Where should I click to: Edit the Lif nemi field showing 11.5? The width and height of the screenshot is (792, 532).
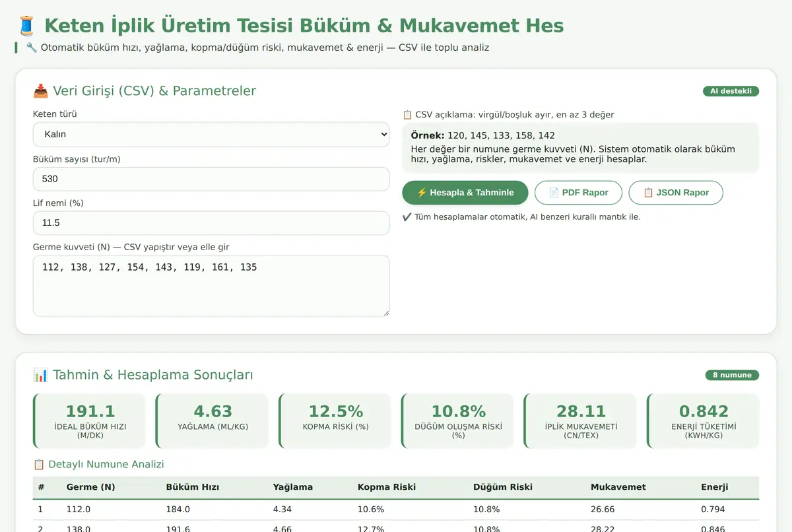(211, 223)
